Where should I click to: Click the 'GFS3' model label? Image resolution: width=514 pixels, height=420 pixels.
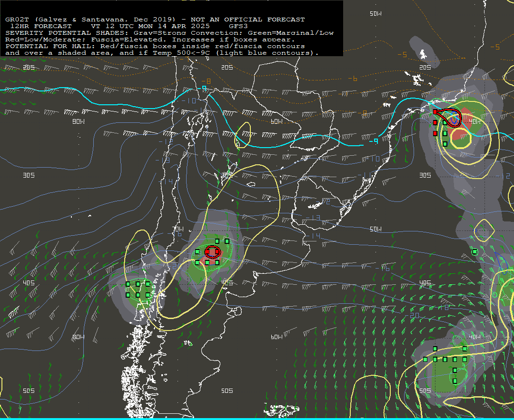(x=238, y=26)
